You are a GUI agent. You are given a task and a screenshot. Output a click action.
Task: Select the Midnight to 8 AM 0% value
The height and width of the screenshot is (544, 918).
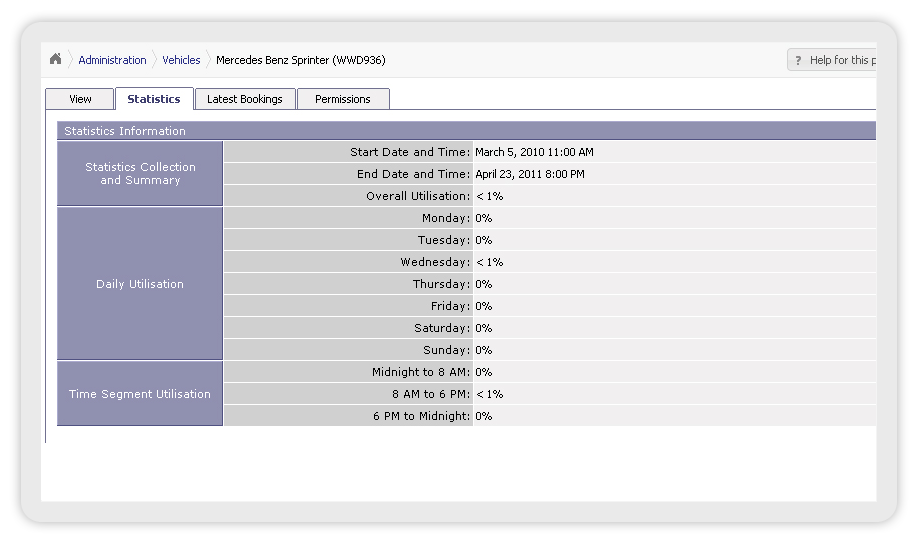point(484,372)
